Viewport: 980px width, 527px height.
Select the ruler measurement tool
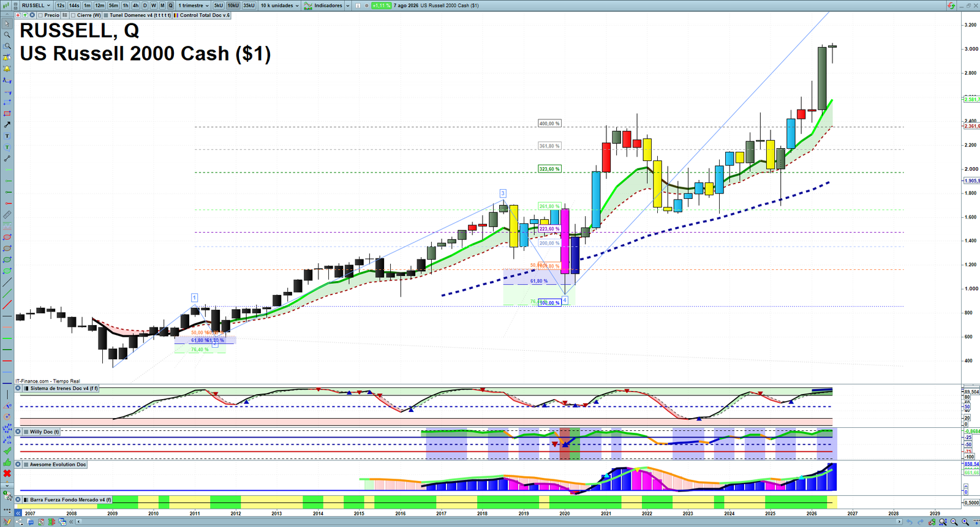(7, 215)
